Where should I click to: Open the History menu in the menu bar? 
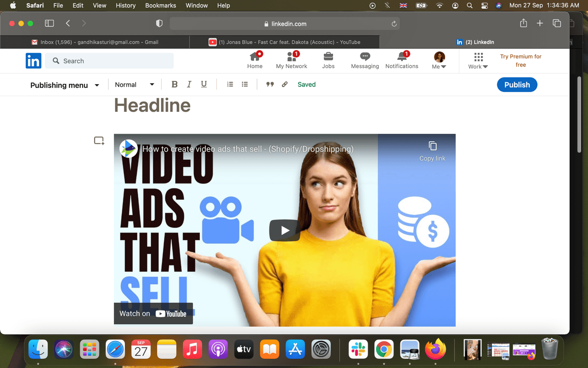(126, 5)
